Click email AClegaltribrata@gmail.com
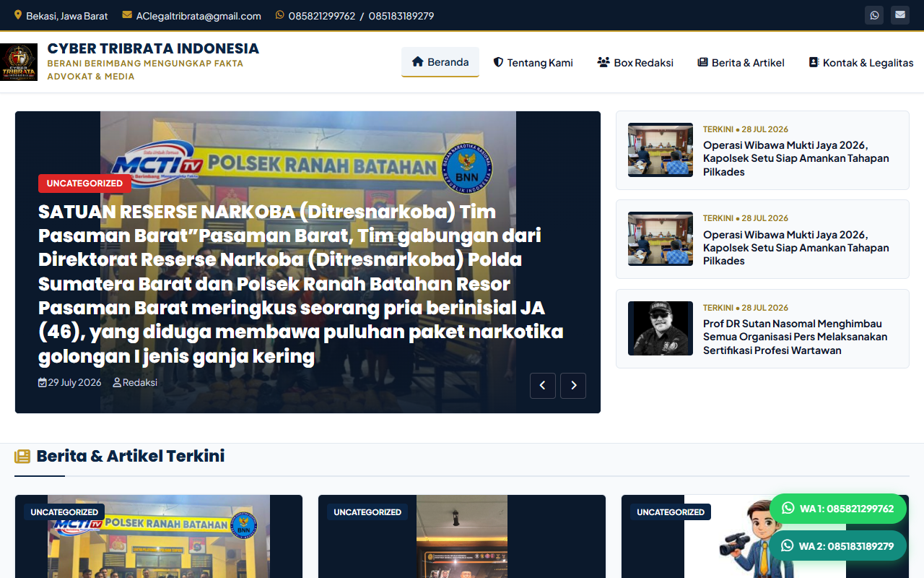 tap(199, 16)
